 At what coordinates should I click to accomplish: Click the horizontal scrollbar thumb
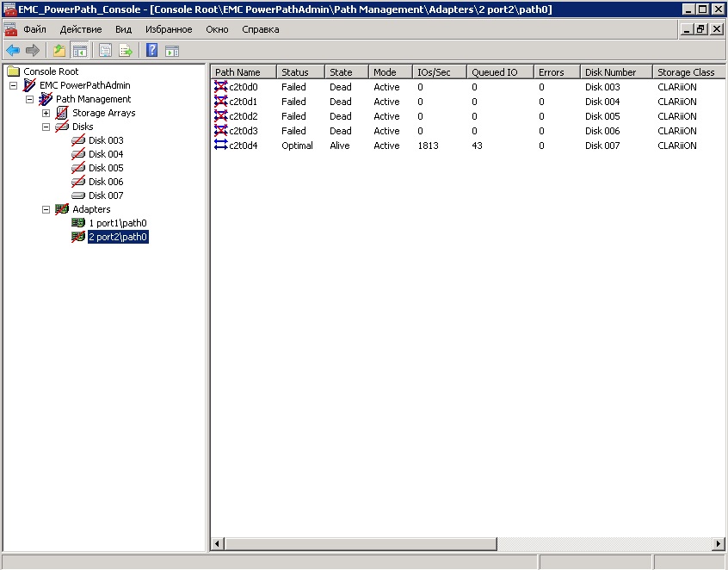(x=361, y=543)
